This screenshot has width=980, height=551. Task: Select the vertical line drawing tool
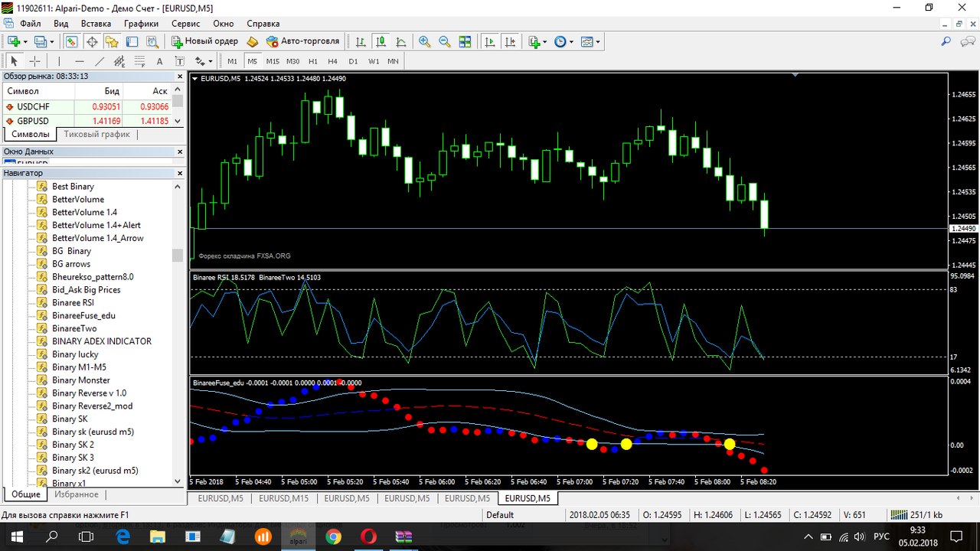pyautogui.click(x=59, y=61)
